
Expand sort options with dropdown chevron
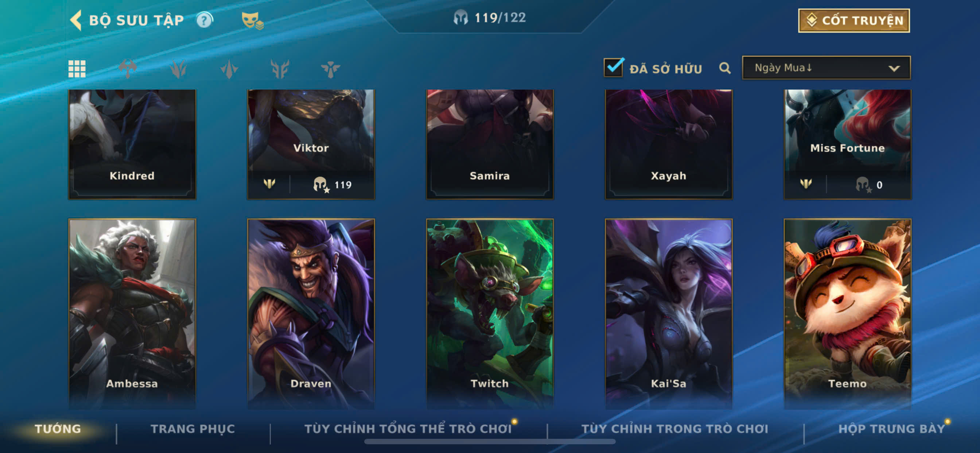(x=894, y=69)
